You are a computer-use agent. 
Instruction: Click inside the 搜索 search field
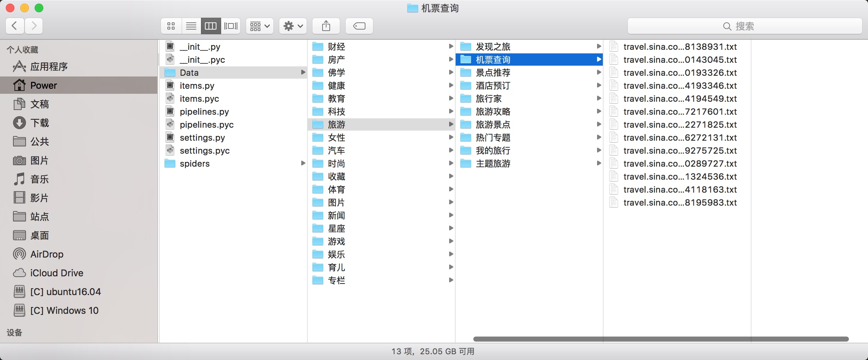click(x=743, y=26)
